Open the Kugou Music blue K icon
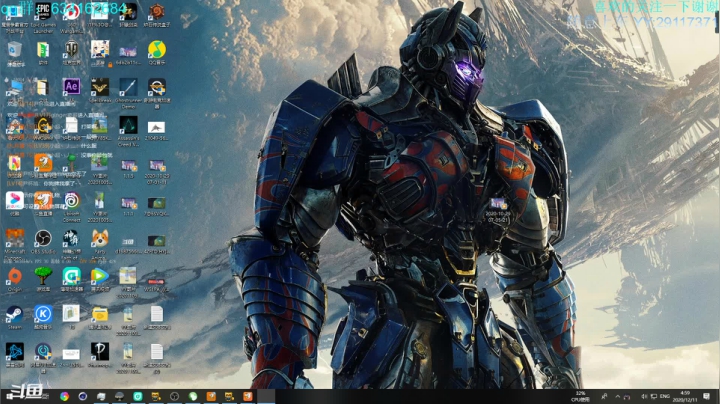The height and width of the screenshot is (404, 720). pos(43,314)
